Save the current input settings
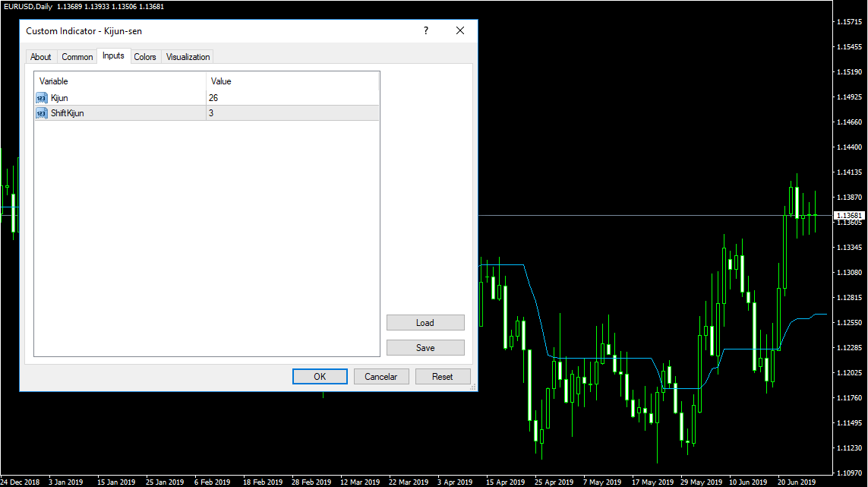Viewport: 868px width, 487px height. coord(425,347)
